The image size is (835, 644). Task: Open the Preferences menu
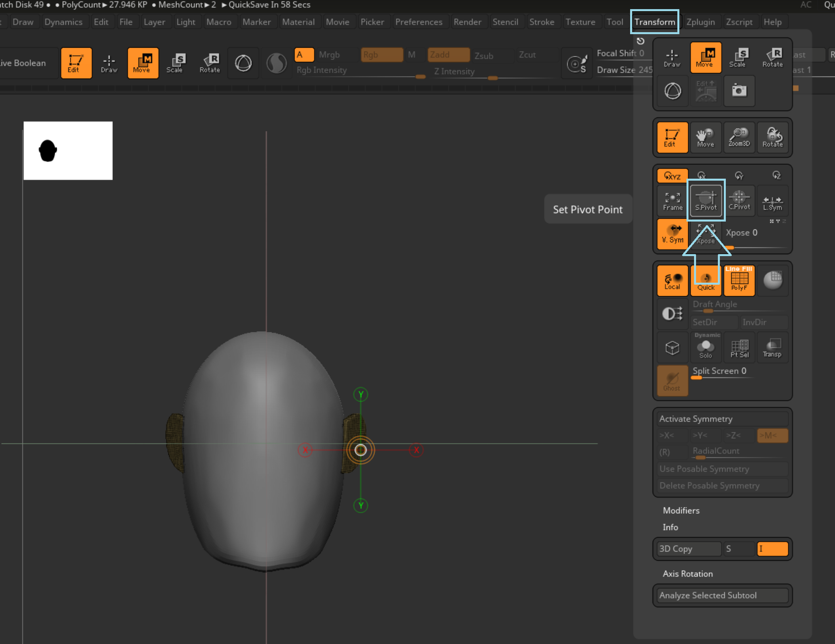pos(418,22)
